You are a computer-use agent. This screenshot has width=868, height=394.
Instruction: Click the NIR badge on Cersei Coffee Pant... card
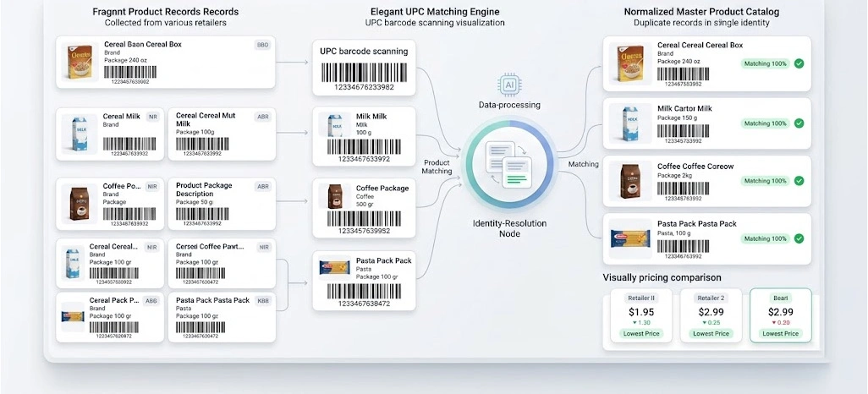[x=264, y=248]
